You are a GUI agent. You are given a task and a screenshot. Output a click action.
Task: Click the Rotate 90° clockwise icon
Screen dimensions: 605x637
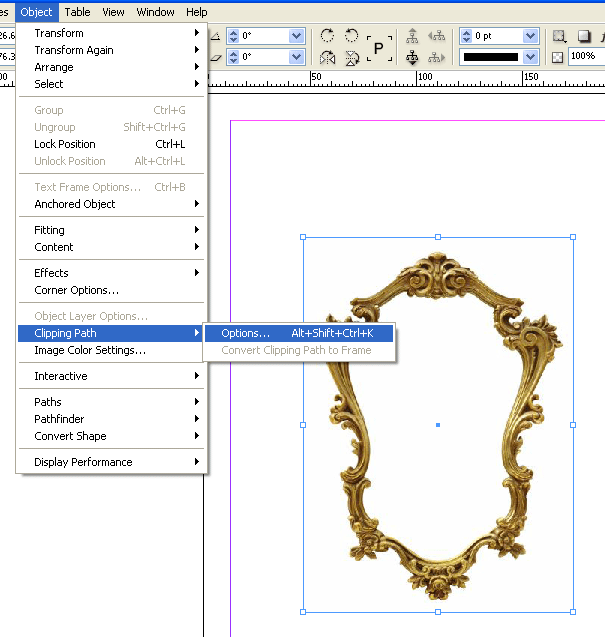pos(327,36)
